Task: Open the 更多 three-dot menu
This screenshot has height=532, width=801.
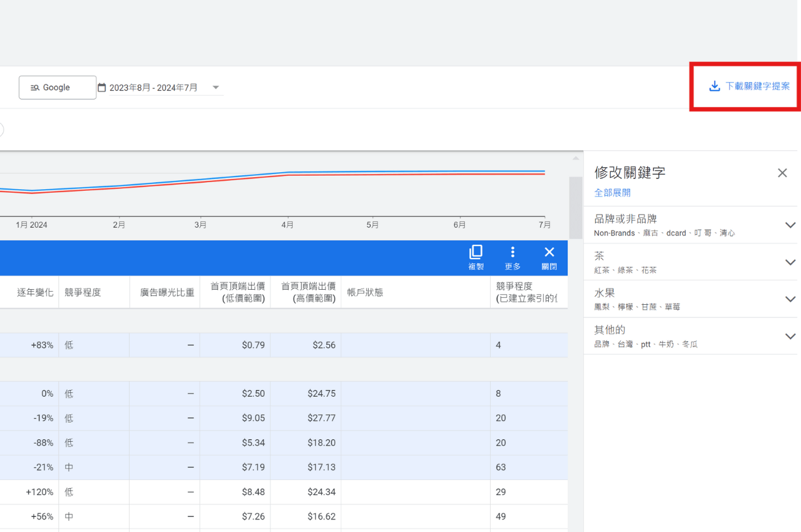Action: click(x=513, y=258)
